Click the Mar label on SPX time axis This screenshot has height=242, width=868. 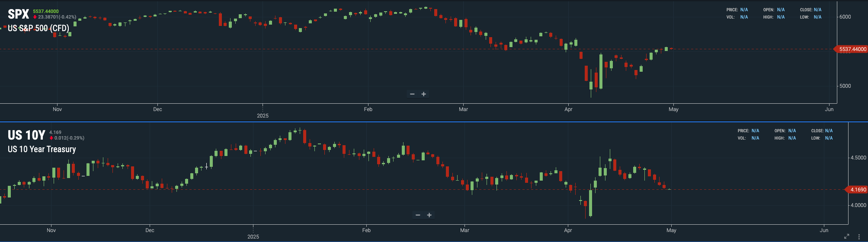tap(463, 109)
